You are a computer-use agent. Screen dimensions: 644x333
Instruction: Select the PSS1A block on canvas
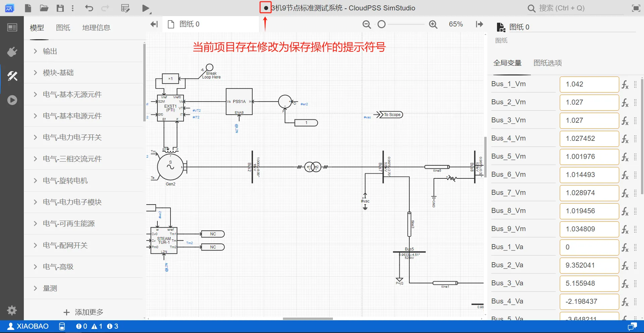(x=239, y=102)
